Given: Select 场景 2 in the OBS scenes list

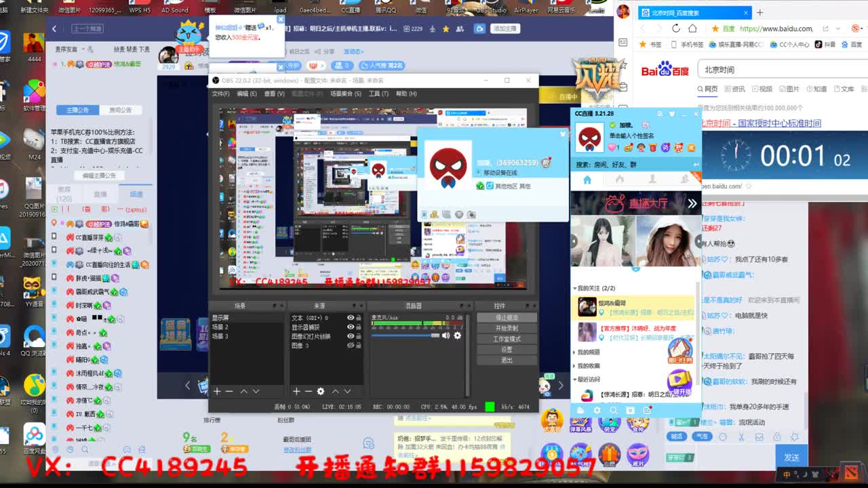Looking at the screenshot, I should 247,327.
